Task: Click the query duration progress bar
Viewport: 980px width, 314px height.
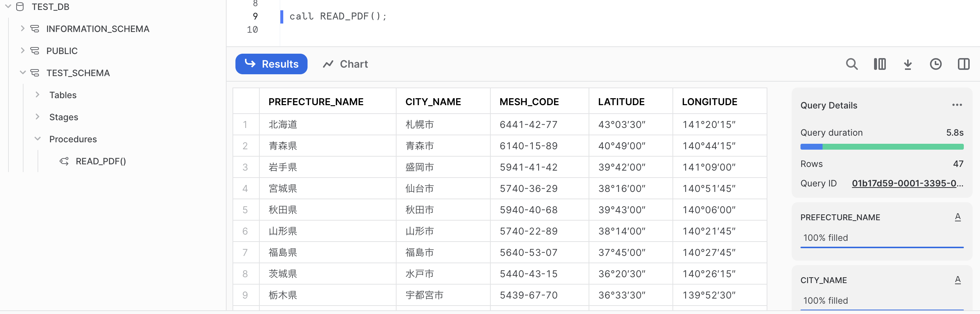Action: click(x=881, y=147)
